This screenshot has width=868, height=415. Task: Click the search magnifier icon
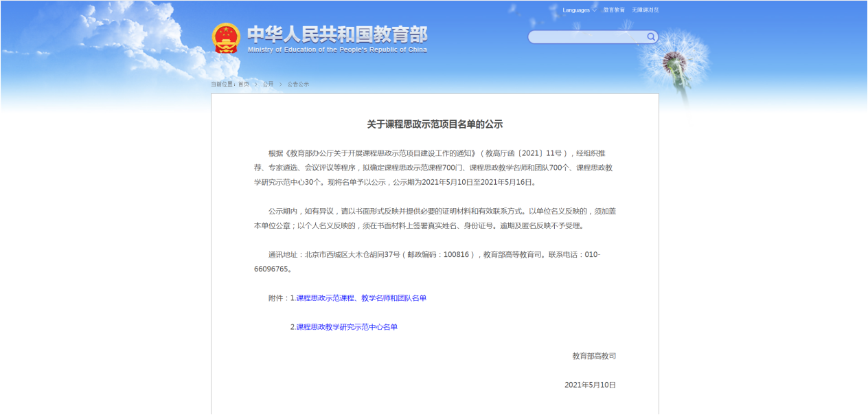pyautogui.click(x=650, y=36)
